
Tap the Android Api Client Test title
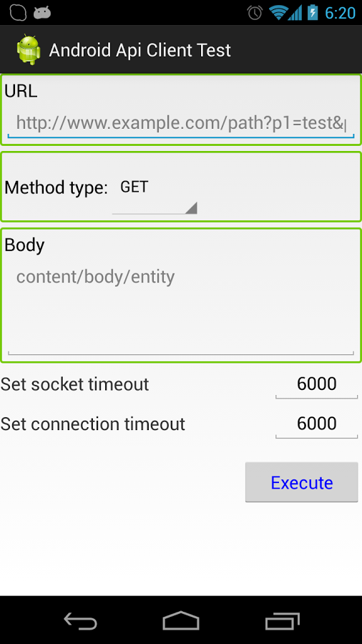click(140, 50)
